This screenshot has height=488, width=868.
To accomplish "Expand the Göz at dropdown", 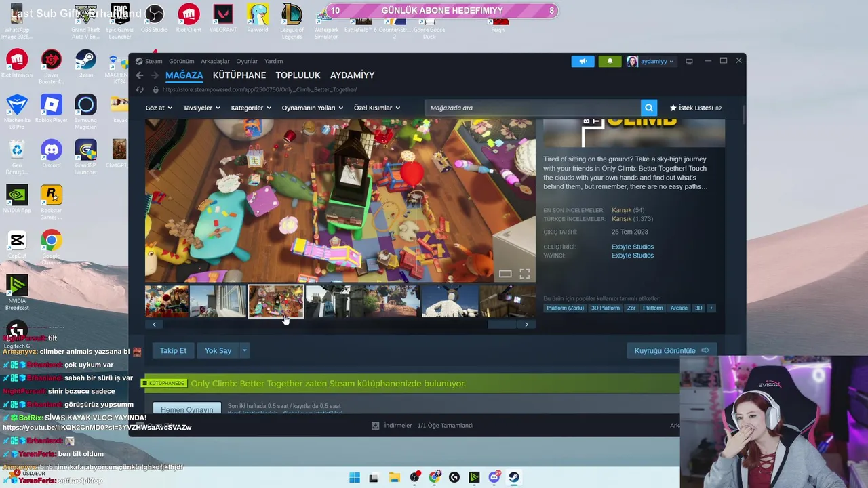I will (159, 108).
